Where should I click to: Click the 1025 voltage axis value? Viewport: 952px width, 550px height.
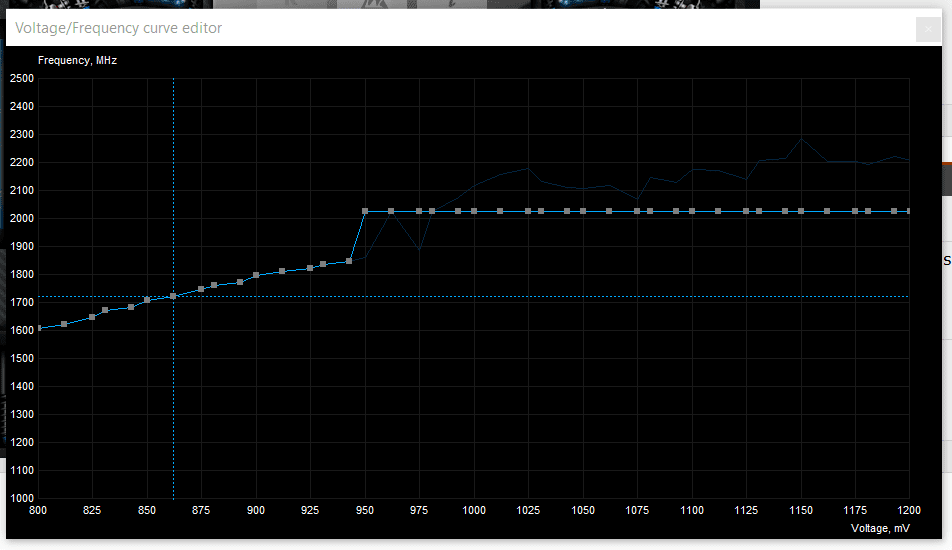pyautogui.click(x=528, y=510)
